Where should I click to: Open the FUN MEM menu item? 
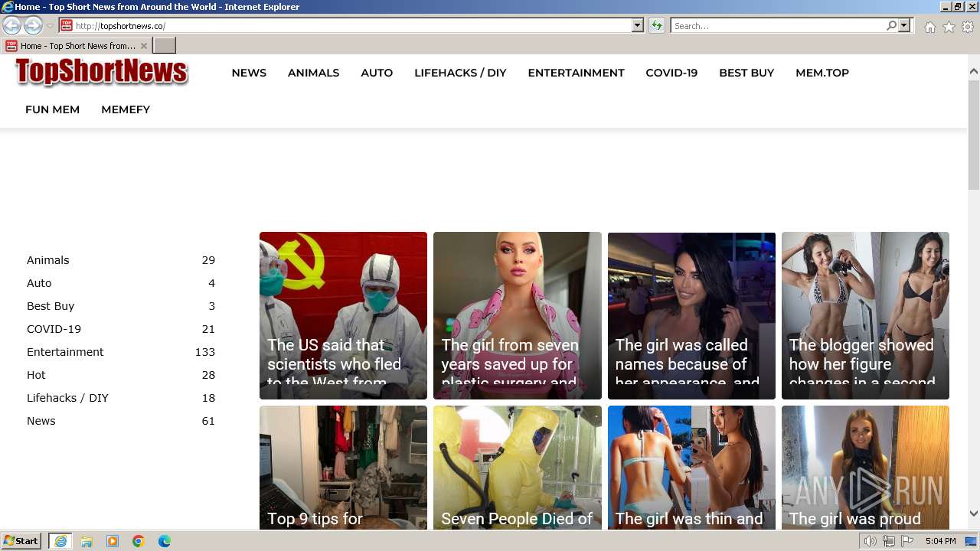tap(52, 109)
